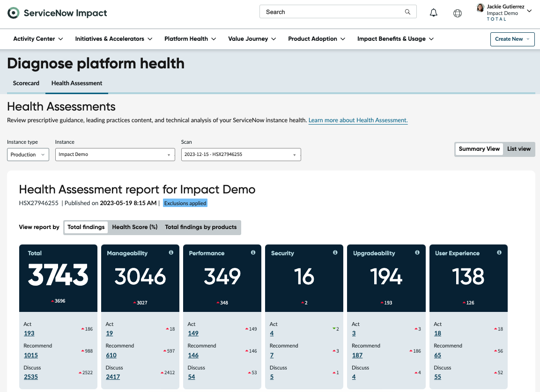
Task: Click the Manageability info icon
Action: [x=171, y=252]
